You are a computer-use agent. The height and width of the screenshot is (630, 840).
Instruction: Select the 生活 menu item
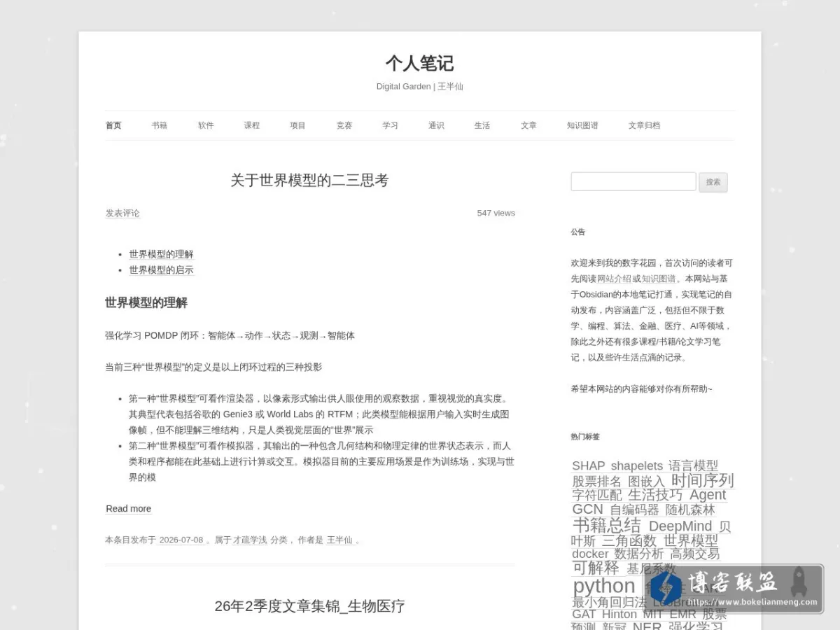point(482,125)
